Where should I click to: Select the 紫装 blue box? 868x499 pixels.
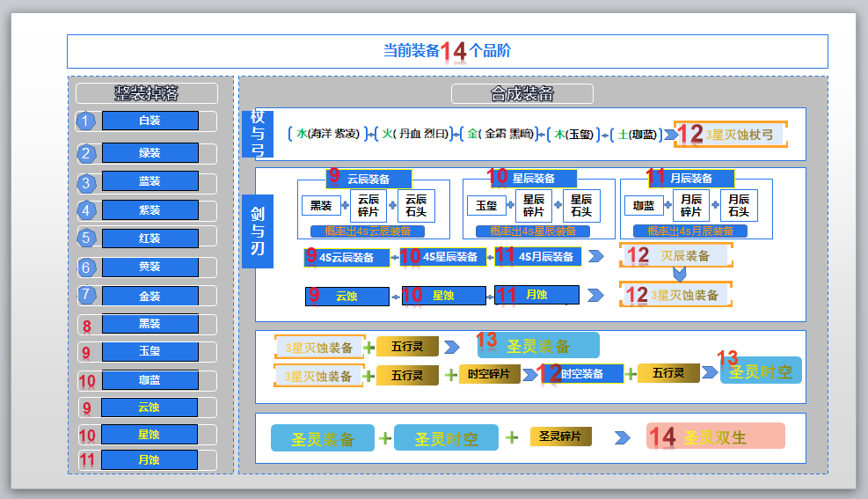click(x=150, y=210)
